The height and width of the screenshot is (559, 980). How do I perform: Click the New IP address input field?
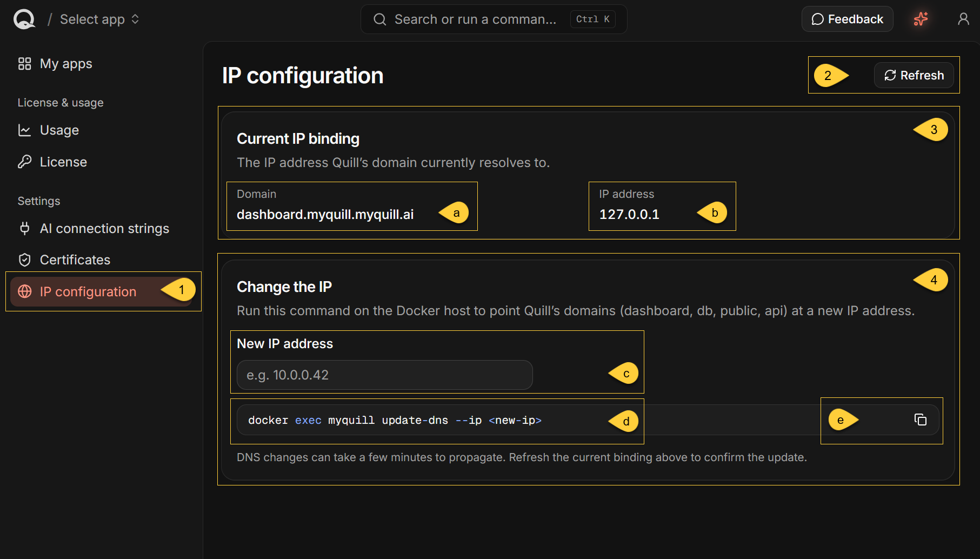click(x=385, y=375)
